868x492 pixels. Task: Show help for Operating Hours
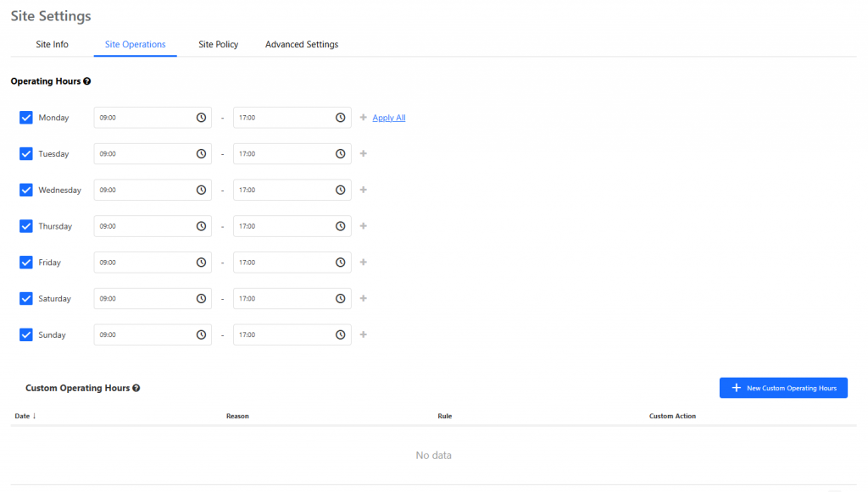click(87, 81)
